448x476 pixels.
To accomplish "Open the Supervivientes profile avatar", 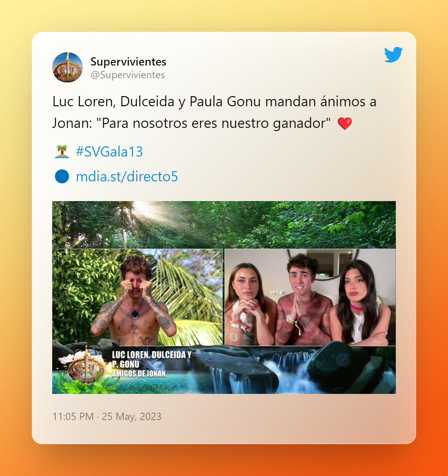I will (67, 67).
